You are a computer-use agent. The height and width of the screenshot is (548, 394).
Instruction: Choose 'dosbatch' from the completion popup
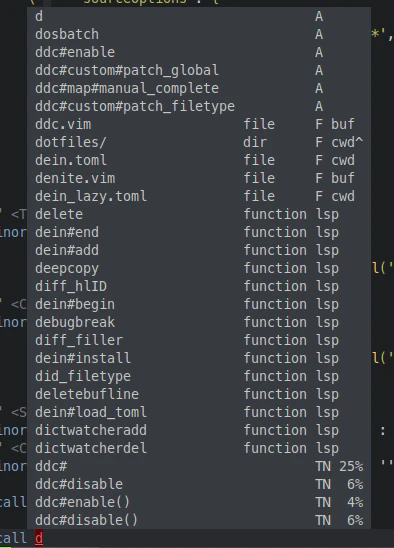pyautogui.click(x=199, y=34)
